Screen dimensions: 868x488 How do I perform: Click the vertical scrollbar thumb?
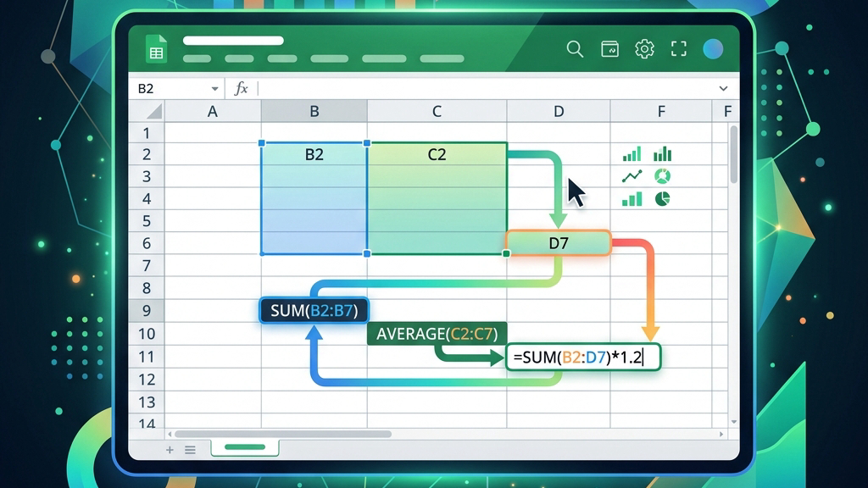[x=733, y=154]
